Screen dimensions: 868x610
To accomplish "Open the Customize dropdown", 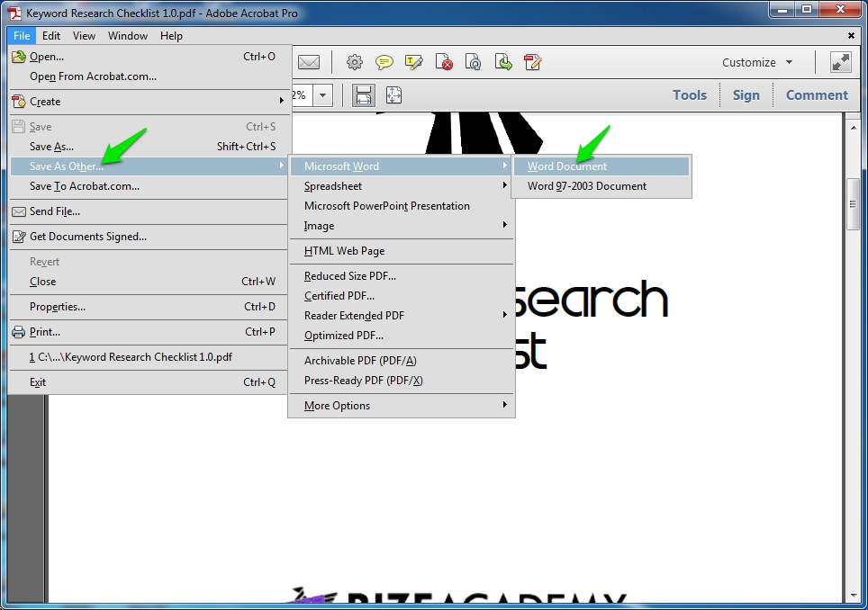I will pyautogui.click(x=756, y=62).
